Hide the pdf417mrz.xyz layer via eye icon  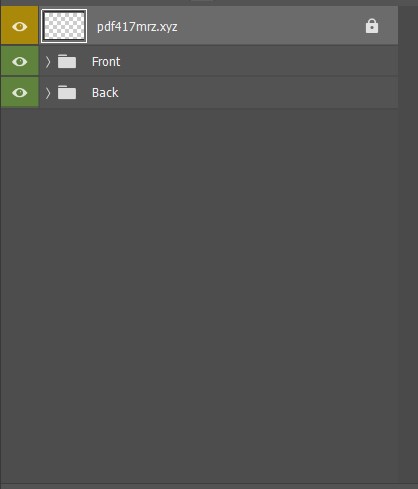point(19,26)
